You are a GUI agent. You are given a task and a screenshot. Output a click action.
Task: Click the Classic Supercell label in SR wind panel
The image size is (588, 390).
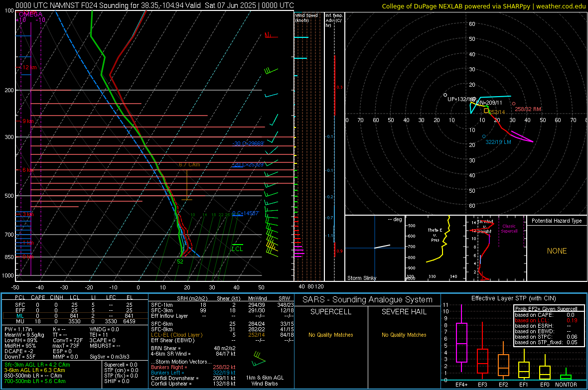point(509,229)
